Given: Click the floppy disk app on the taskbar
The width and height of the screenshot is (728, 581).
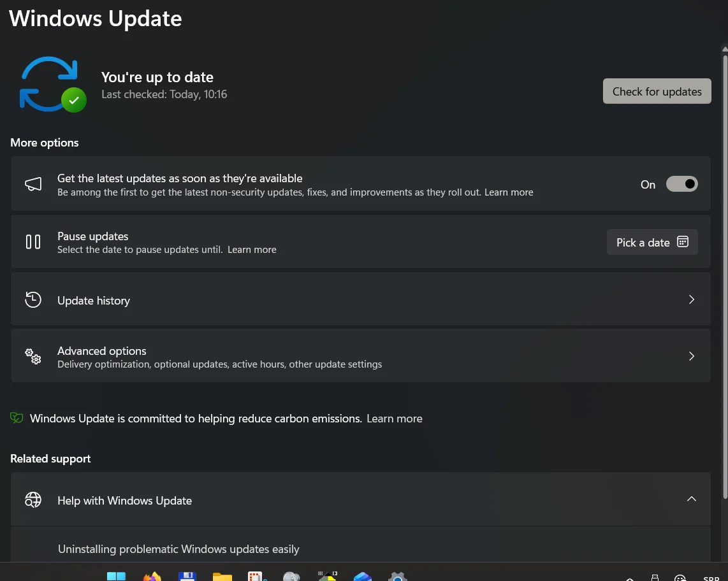Looking at the screenshot, I should click(187, 577).
